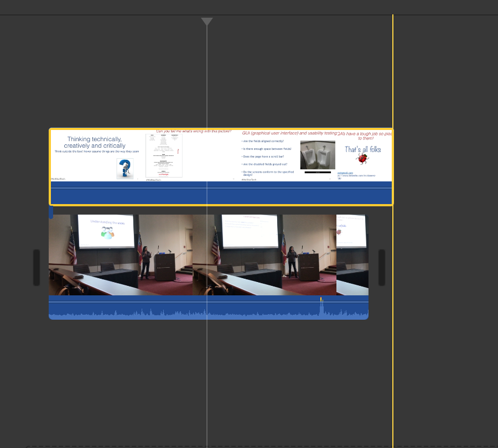Click the volume line on the upper slide clip audio
Screen dimensions: 498x448
(x=221, y=188)
